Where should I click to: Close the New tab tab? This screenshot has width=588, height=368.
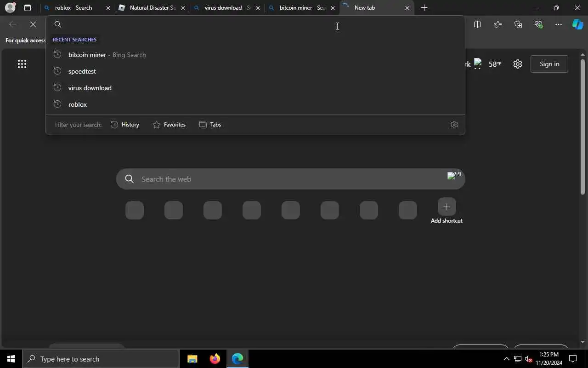pyautogui.click(x=407, y=8)
